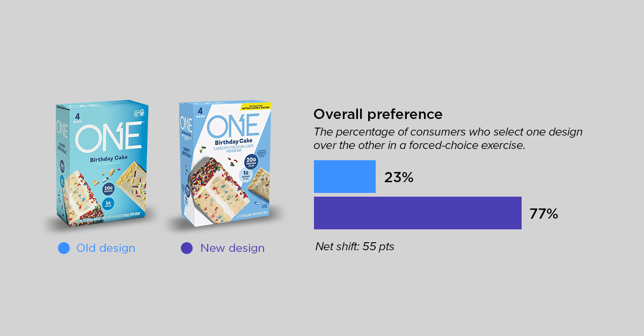Click the purple New design legend dot
The width and height of the screenshot is (644, 336).
coord(187,248)
